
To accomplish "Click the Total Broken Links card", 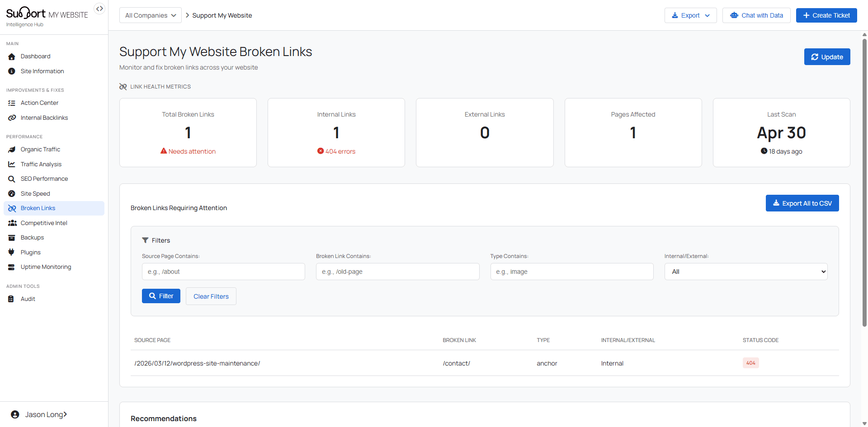I will coord(188,132).
